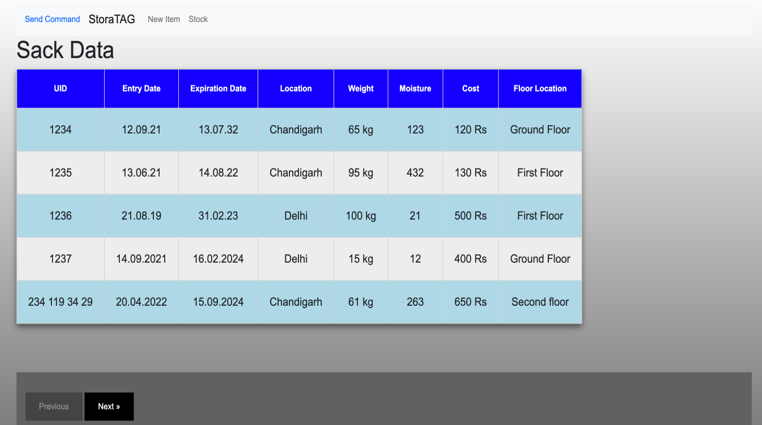Click weight value 15 kg
The image size is (762, 425).
coord(361,259)
